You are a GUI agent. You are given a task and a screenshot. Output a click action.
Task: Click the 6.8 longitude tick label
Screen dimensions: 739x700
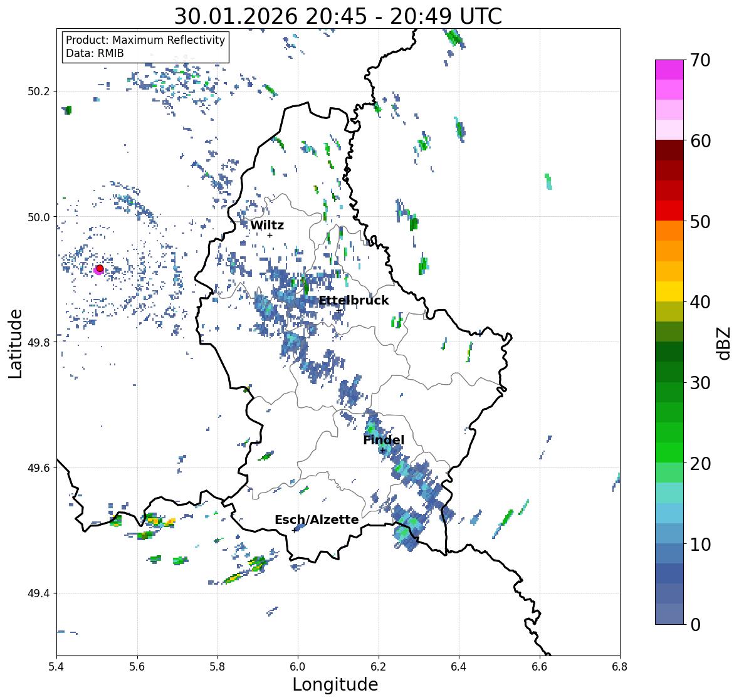coord(620,667)
